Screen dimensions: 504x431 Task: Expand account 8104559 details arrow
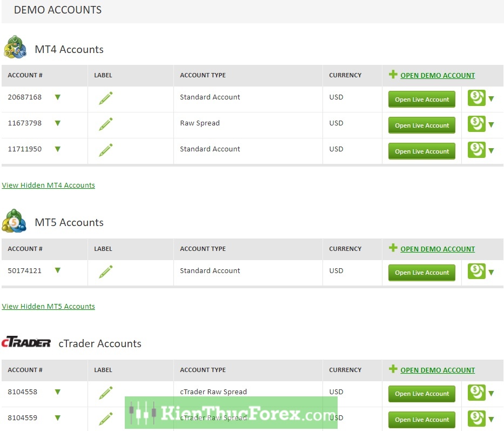pyautogui.click(x=58, y=418)
